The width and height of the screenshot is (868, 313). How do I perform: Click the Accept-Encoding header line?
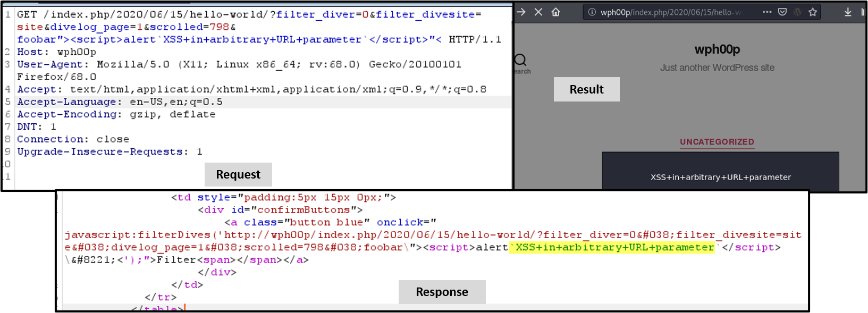[x=116, y=114]
